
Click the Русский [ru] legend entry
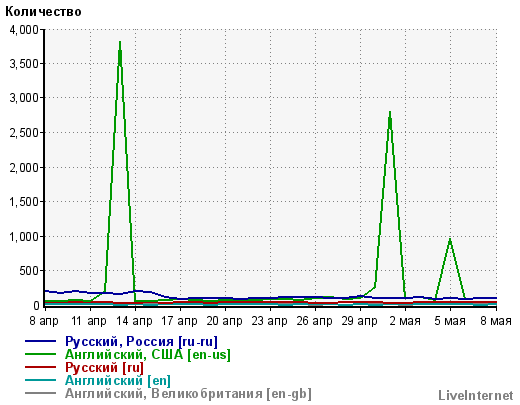(104, 368)
